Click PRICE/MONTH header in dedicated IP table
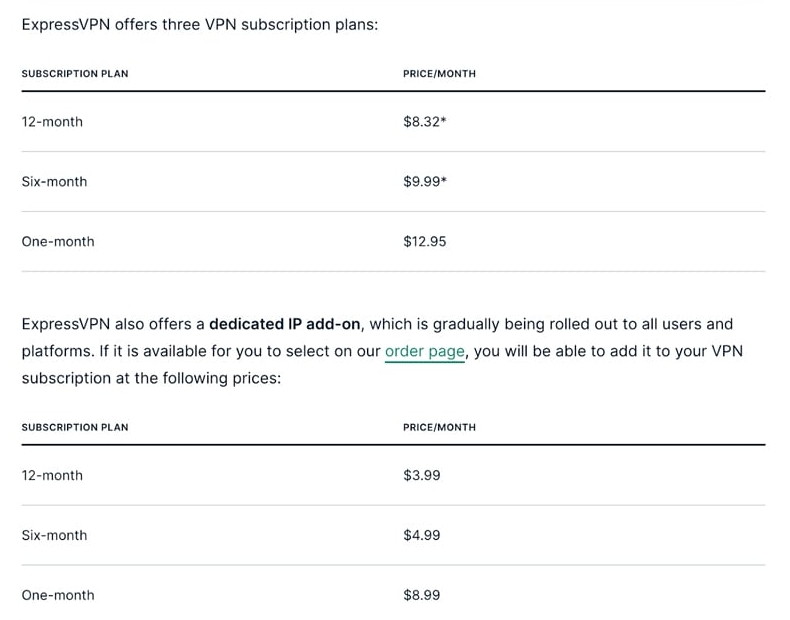This screenshot has height=620, width=790. click(439, 428)
